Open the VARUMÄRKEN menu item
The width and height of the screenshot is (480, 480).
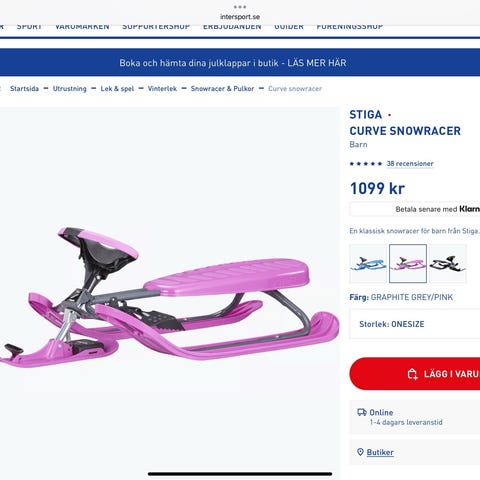click(82, 26)
